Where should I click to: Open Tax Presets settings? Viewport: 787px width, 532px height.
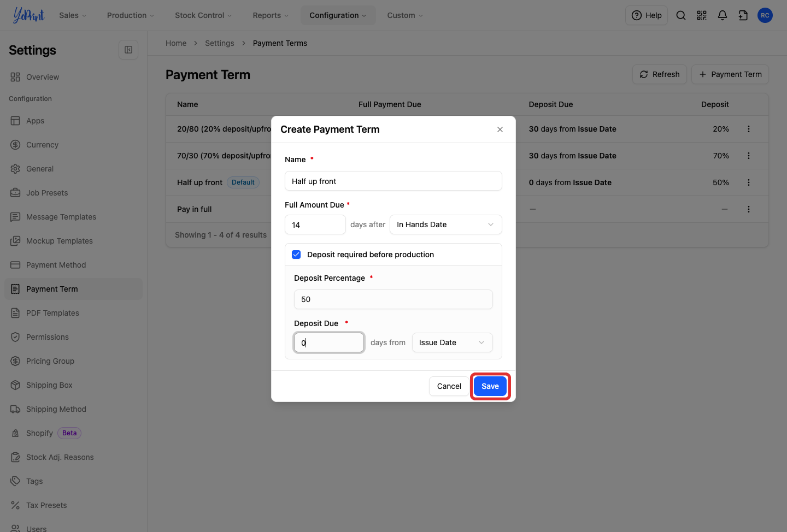[73, 505]
